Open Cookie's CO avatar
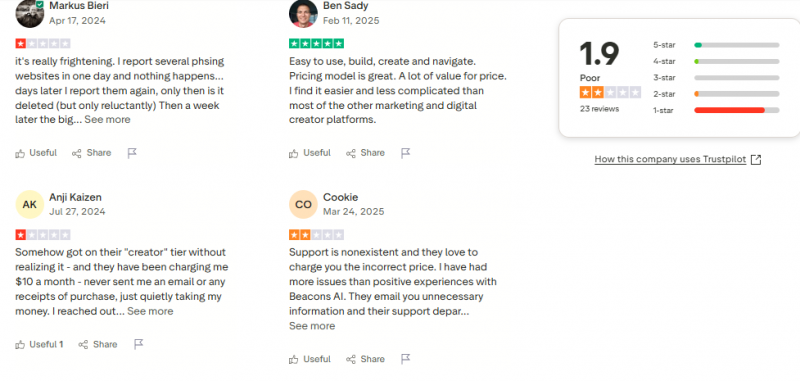 [x=303, y=205]
